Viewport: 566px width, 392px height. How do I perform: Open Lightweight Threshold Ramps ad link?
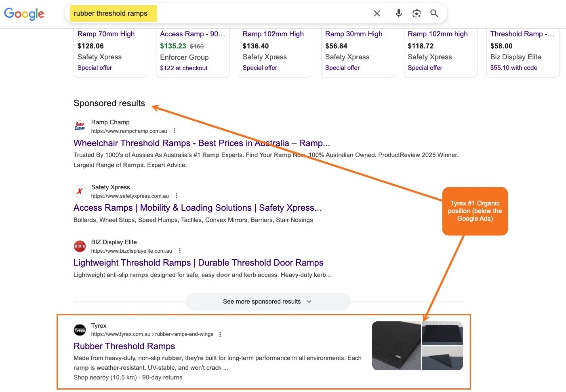198,263
